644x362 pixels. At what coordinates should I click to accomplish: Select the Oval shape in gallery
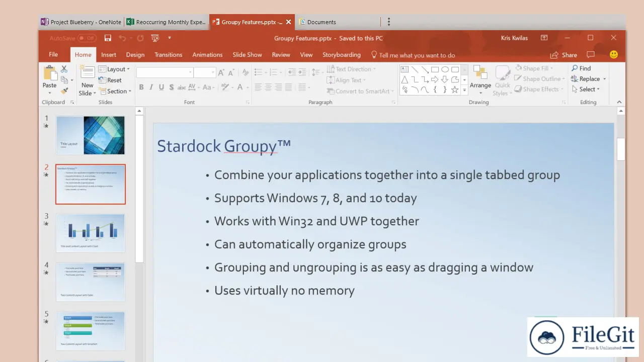445,69
